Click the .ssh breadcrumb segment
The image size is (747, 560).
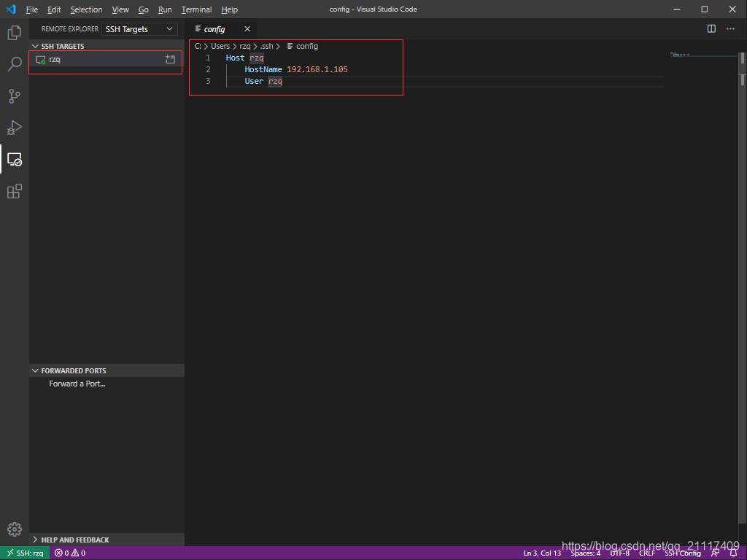(267, 46)
